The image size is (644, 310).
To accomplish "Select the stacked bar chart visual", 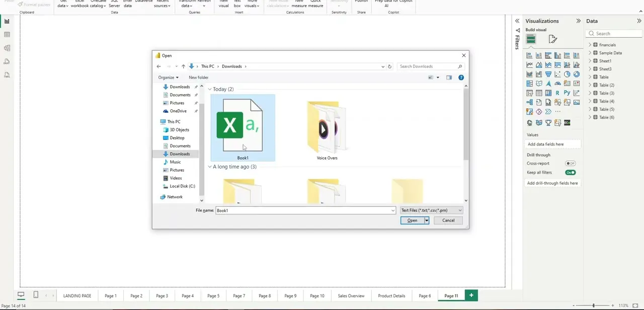I will (x=529, y=55).
